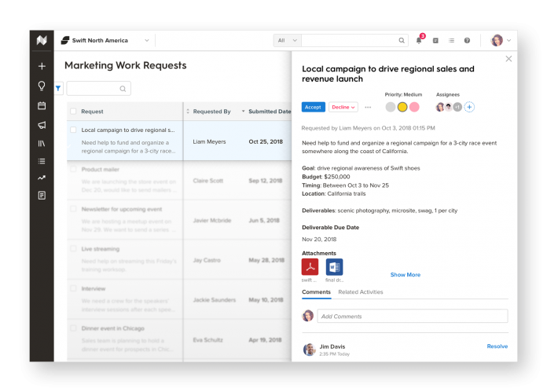Viewport: 547px width, 392px height.
Task: Switch to the Related Activities tab
Action: click(x=361, y=291)
